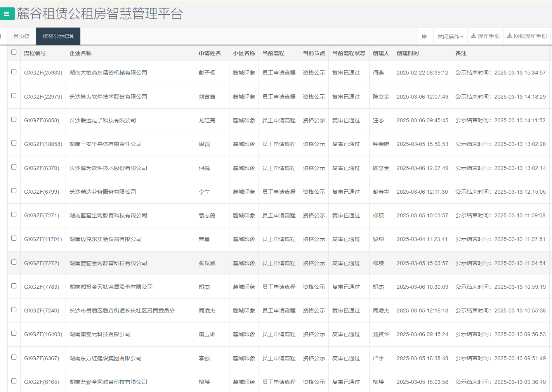Click the fast-forward tabs icon

coord(424,36)
